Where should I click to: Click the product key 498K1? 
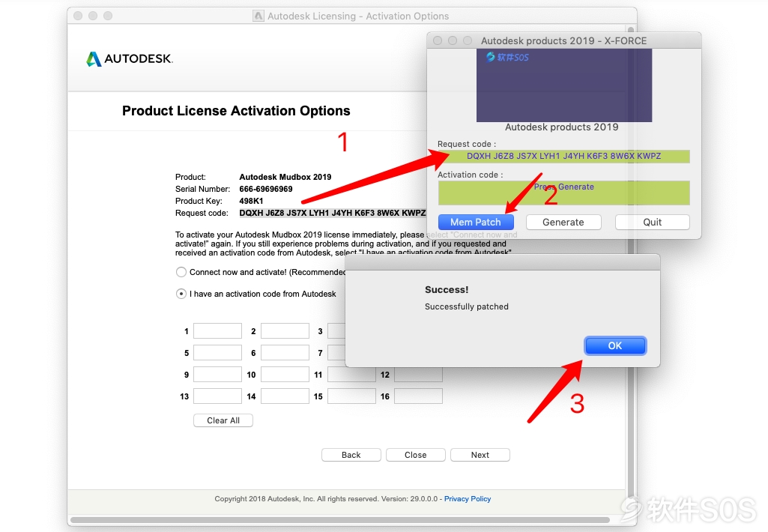click(x=251, y=201)
